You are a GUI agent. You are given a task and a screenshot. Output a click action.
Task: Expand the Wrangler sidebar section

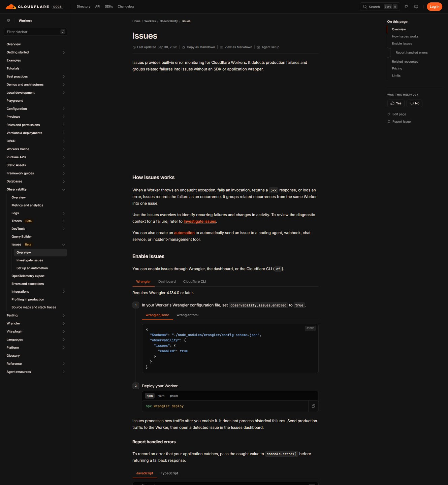pos(63,323)
